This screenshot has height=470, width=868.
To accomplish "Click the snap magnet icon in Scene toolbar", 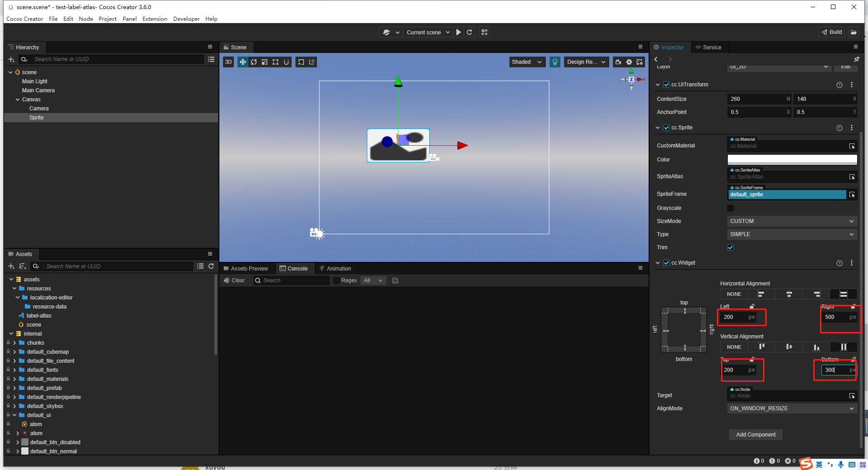I will [286, 62].
